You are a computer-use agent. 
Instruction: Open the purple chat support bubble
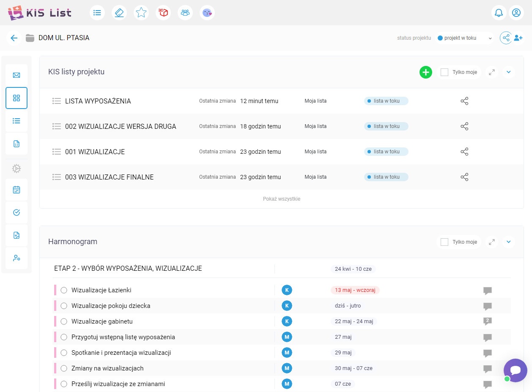point(515,370)
